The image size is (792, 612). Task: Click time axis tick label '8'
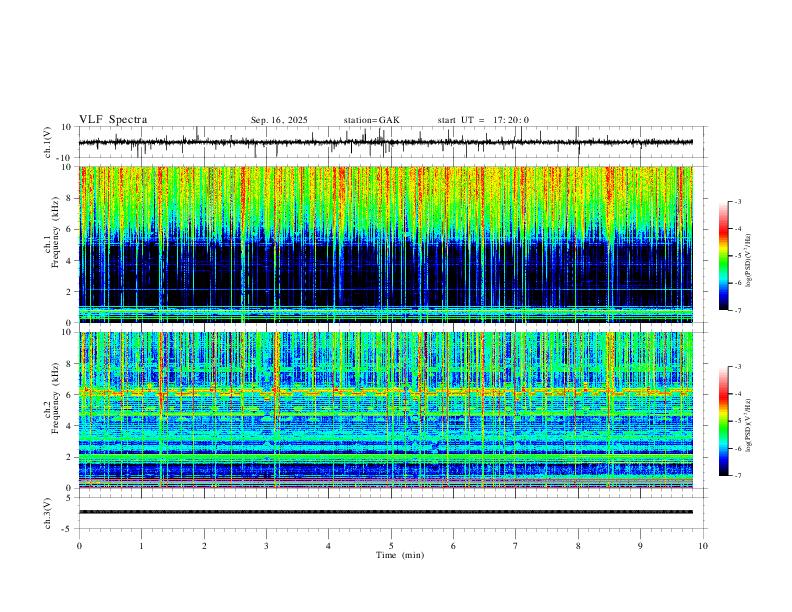pyautogui.click(x=578, y=546)
